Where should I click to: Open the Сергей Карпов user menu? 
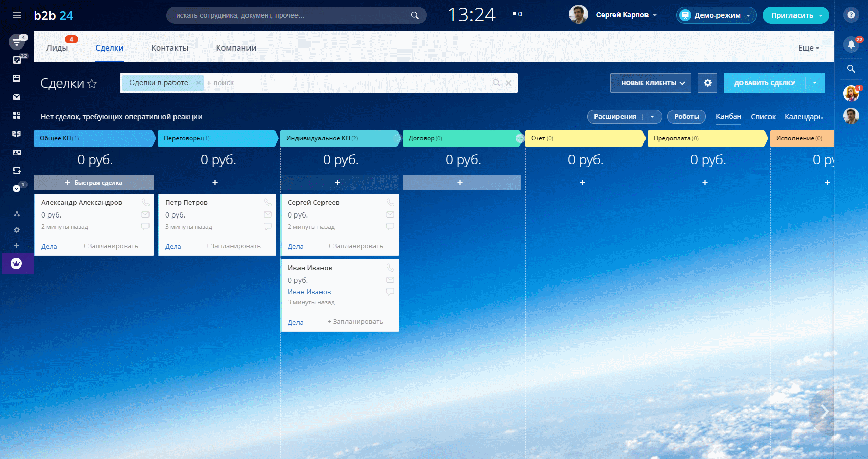626,15
